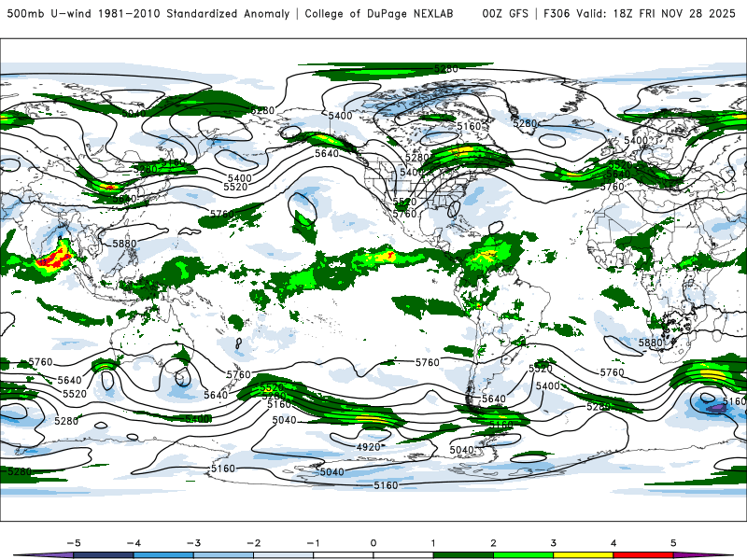Click the '5880' contour label over southern Africa
Viewport: 747px width, 560px height.
650,343
